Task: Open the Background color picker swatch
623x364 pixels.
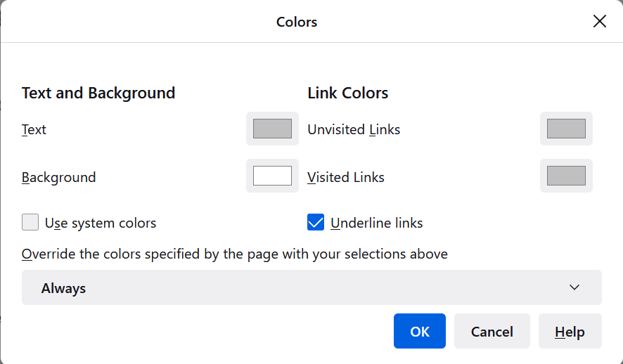Action: coord(272,176)
